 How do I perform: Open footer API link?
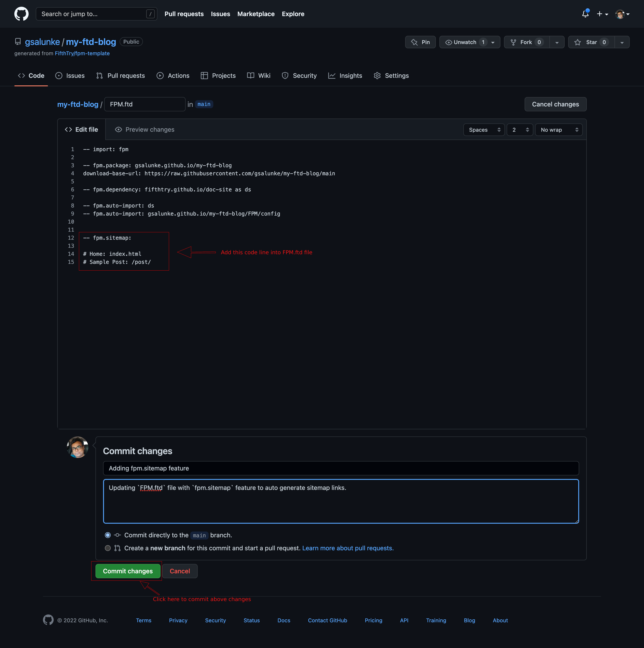click(404, 620)
